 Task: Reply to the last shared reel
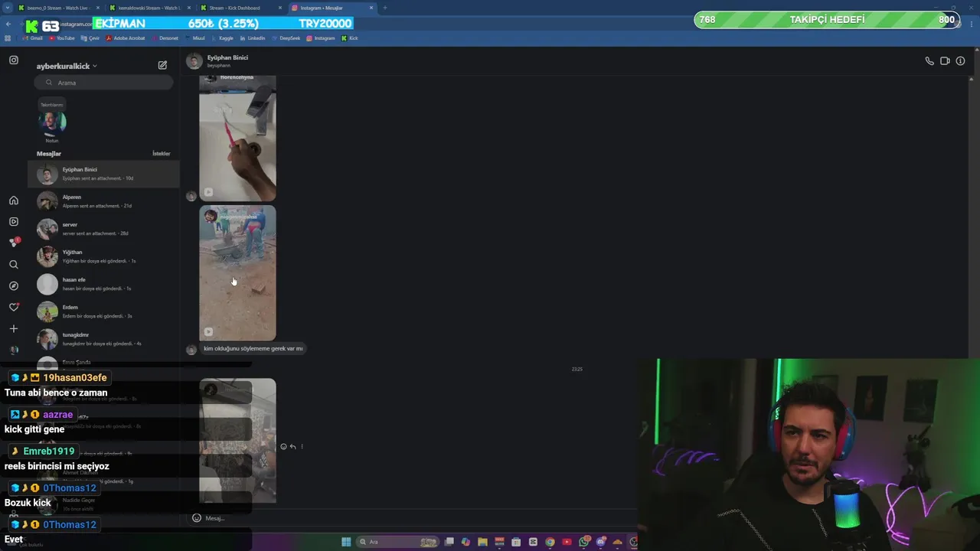(292, 447)
